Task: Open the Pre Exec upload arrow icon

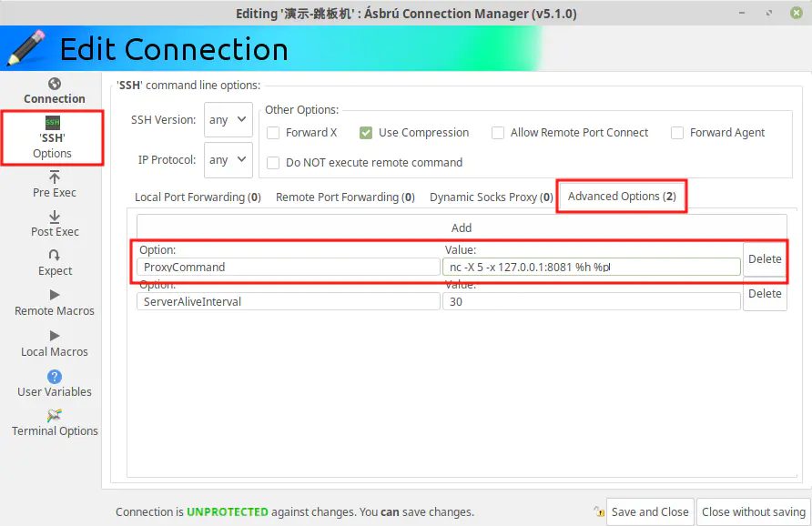Action: (x=55, y=177)
